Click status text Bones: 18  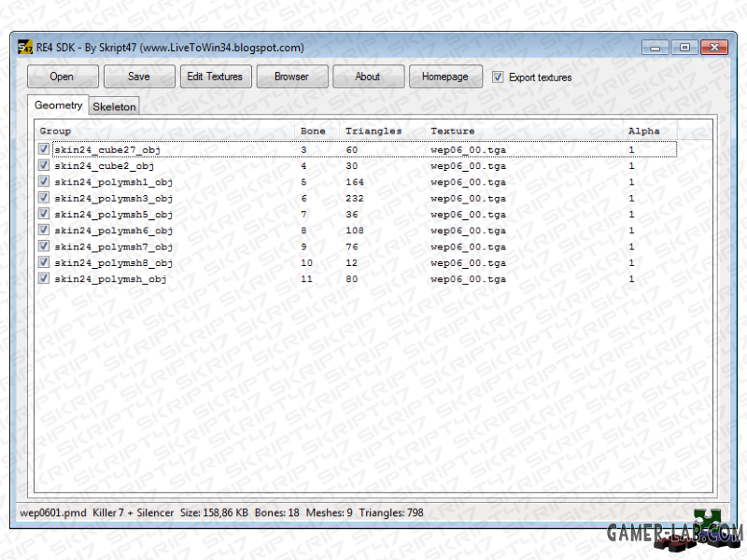click(276, 512)
